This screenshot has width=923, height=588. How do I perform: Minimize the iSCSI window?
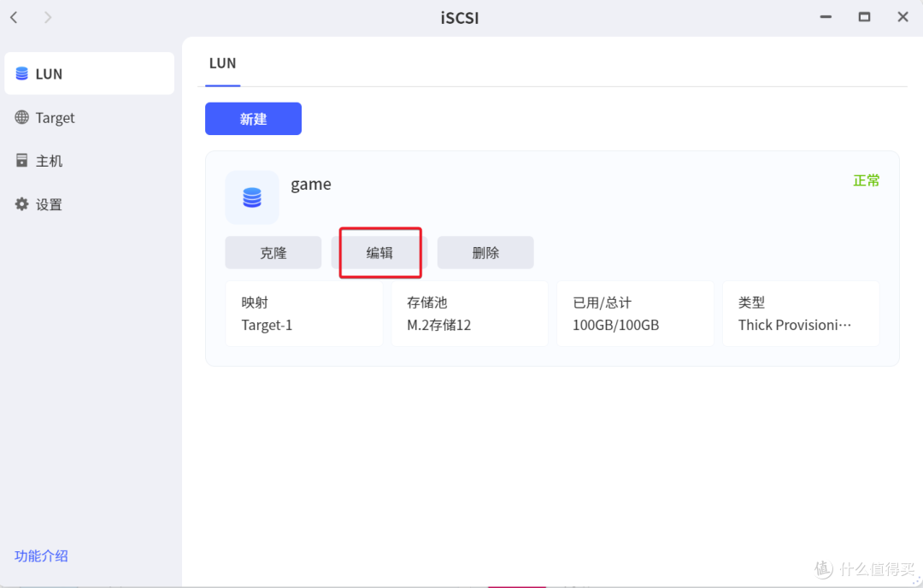pyautogui.click(x=826, y=17)
